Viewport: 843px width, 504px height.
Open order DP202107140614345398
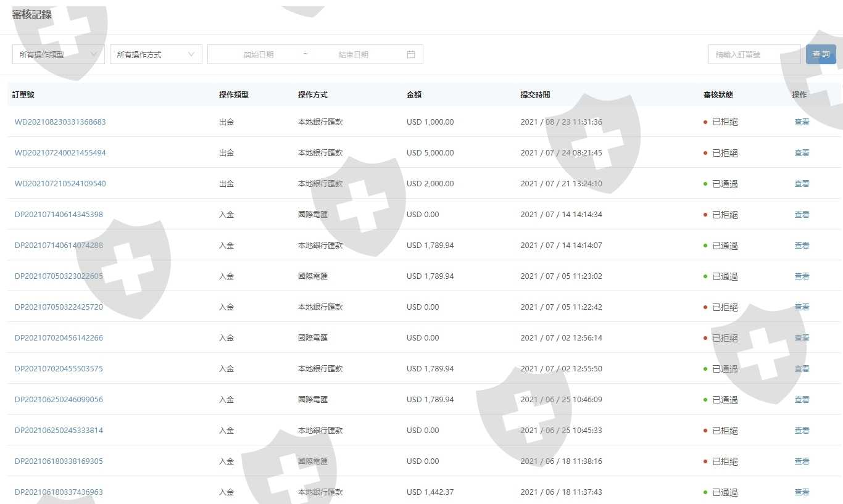[x=59, y=215]
